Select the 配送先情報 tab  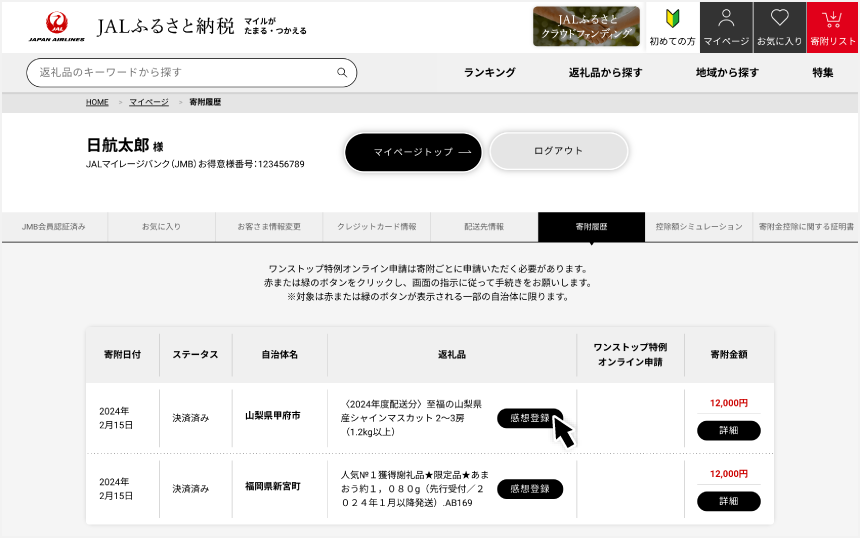484,227
